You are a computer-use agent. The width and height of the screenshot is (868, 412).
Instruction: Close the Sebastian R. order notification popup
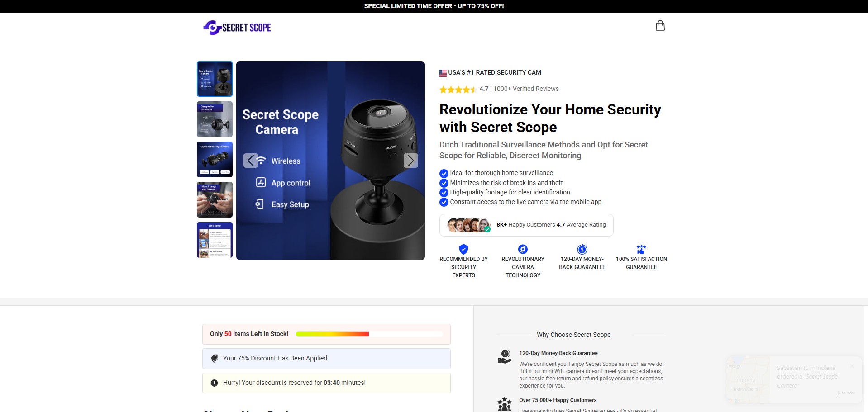pyautogui.click(x=852, y=366)
